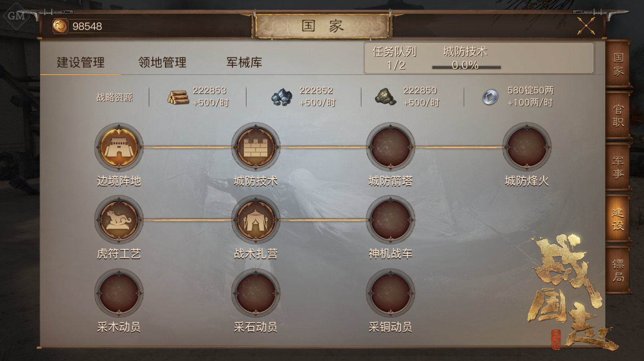The height and width of the screenshot is (361, 644).
Task: Tap the locked 城防箭塔 node
Action: tap(390, 147)
